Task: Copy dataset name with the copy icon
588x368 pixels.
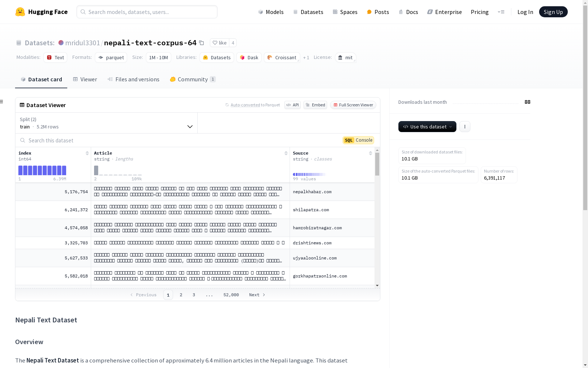Action: pyautogui.click(x=201, y=43)
